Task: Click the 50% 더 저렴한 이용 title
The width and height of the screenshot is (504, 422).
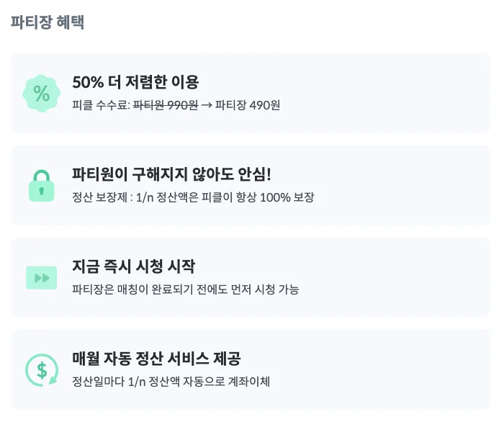Action: 135,82
